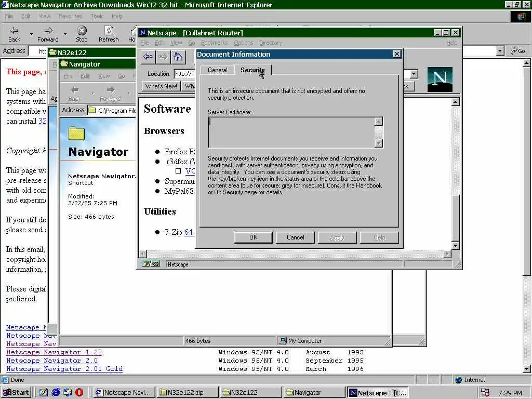The width and height of the screenshot is (532, 399).
Task: Click the Go button in Internet Explorer
Action: tap(518, 51)
